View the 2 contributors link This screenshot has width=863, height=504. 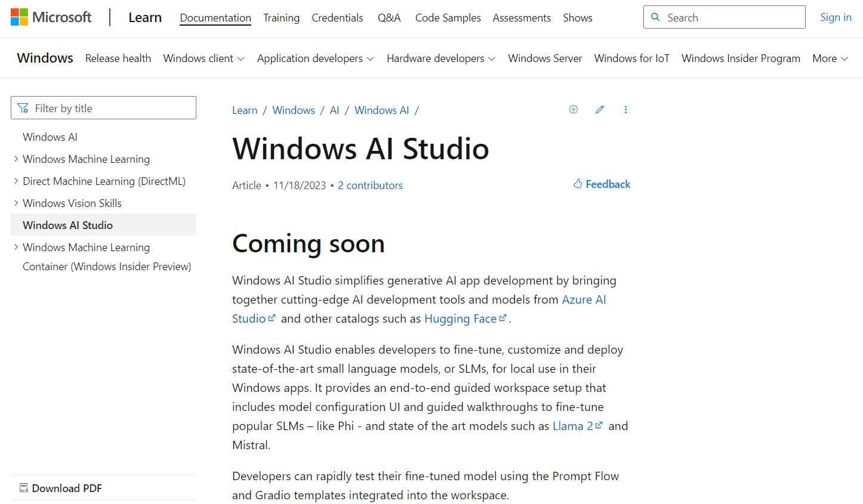pyautogui.click(x=370, y=185)
